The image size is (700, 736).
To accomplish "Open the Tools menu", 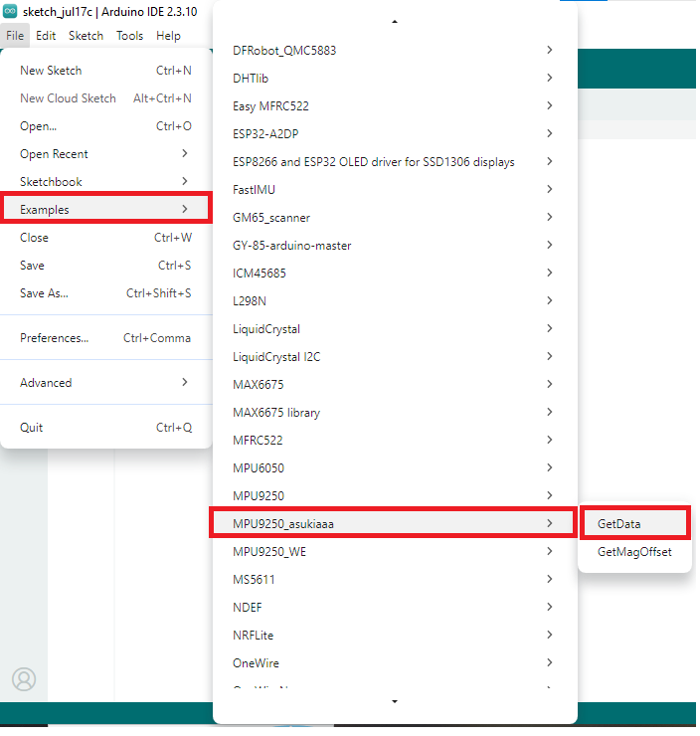I will pyautogui.click(x=129, y=36).
